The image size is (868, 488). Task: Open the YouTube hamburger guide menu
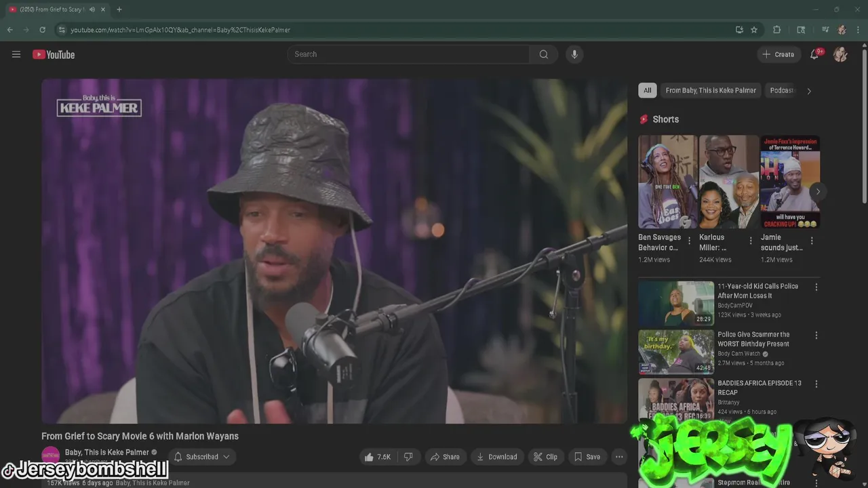(x=16, y=54)
